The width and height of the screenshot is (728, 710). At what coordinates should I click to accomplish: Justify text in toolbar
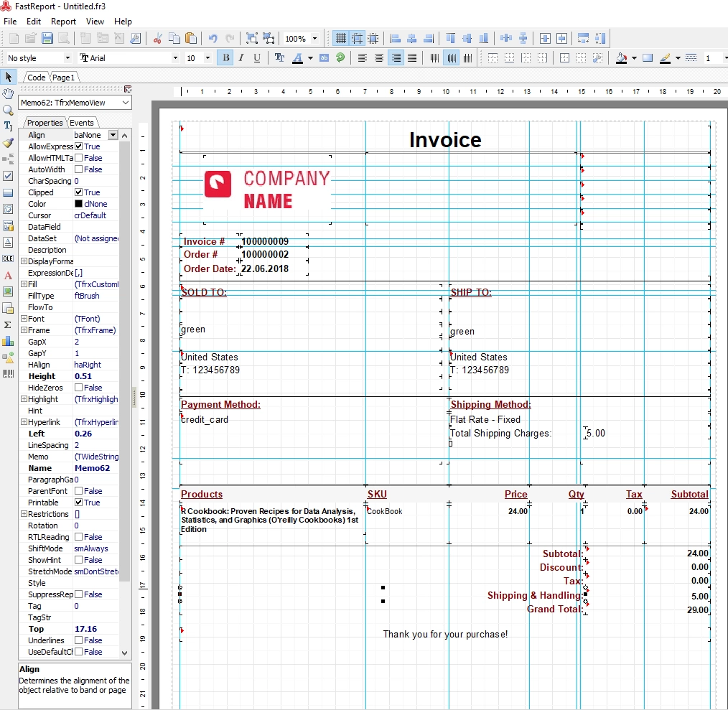[x=412, y=58]
